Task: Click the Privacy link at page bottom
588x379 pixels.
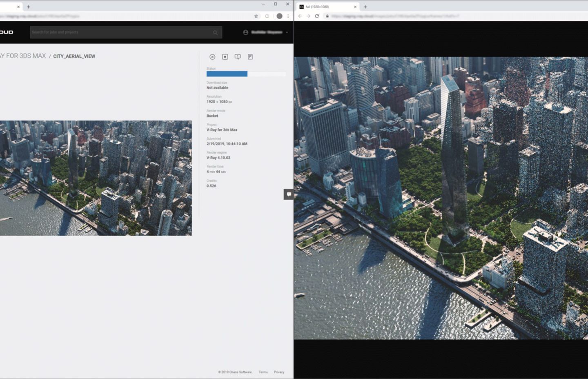Action: (x=279, y=372)
